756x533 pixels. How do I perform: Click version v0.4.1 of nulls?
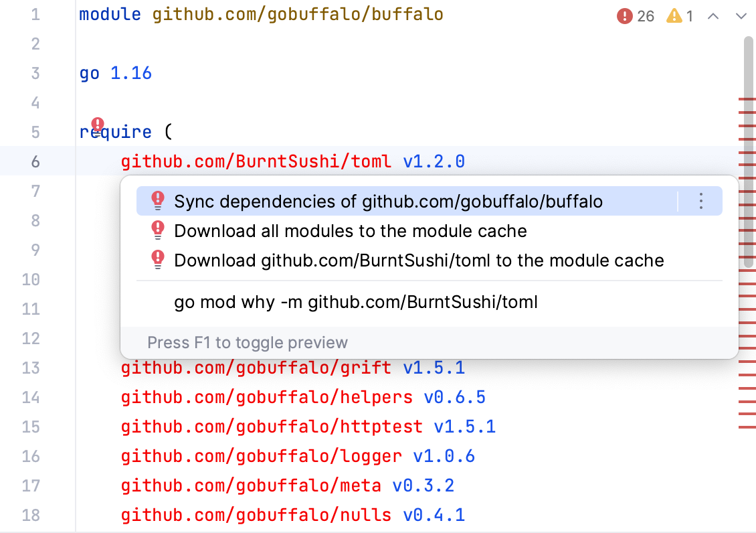(x=434, y=515)
